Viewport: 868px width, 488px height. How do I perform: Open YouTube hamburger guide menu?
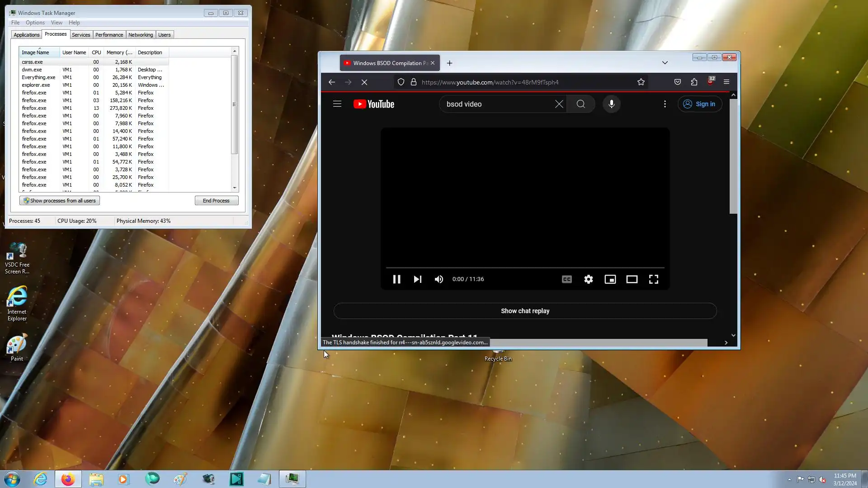pyautogui.click(x=337, y=104)
